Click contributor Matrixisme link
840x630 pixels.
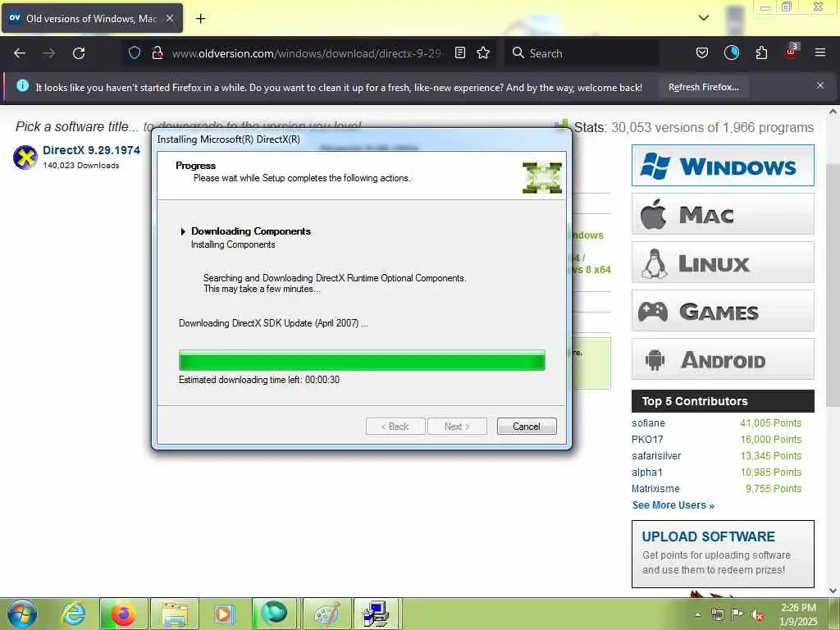pos(655,489)
